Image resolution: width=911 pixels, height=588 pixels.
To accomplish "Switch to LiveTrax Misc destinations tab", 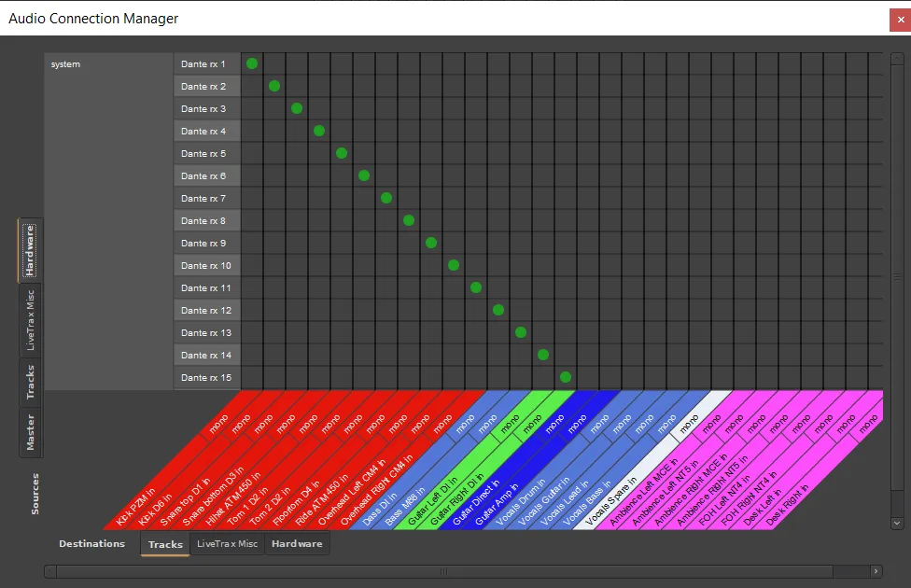I will pos(227,544).
